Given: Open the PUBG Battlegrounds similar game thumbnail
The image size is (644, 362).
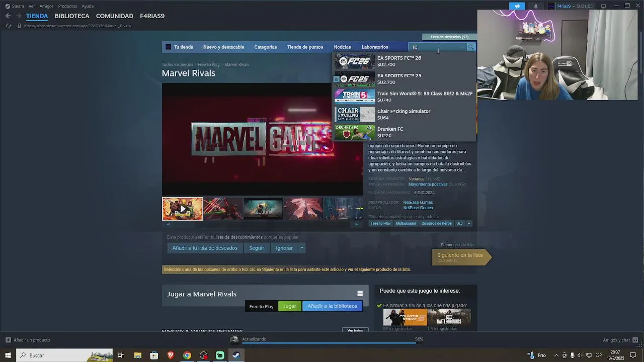Looking at the screenshot, I should (x=449, y=317).
